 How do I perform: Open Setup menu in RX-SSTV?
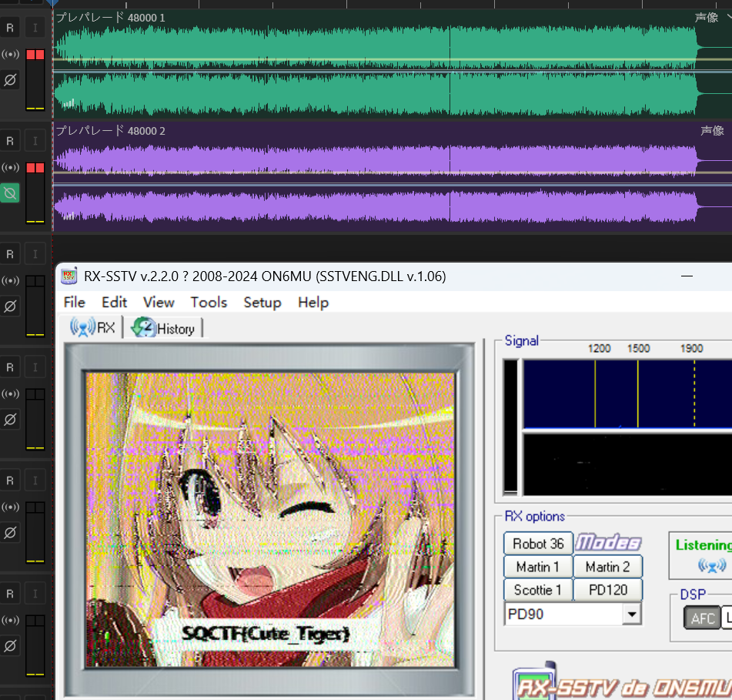262,303
